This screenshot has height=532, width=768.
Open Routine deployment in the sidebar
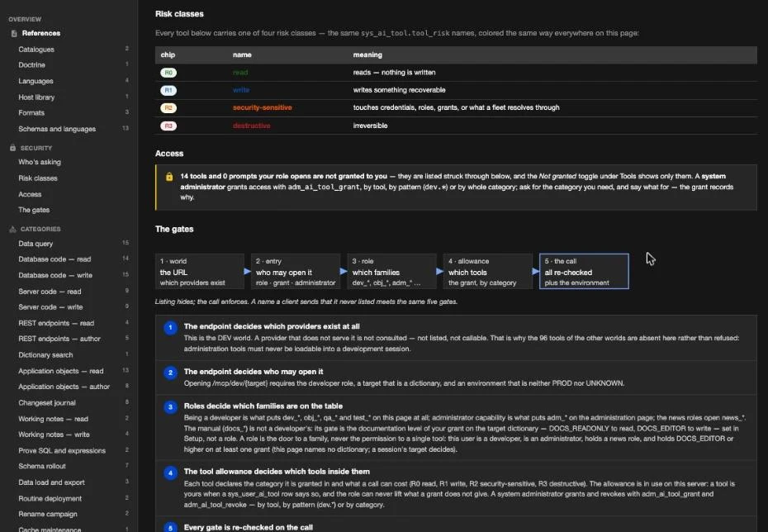point(50,499)
